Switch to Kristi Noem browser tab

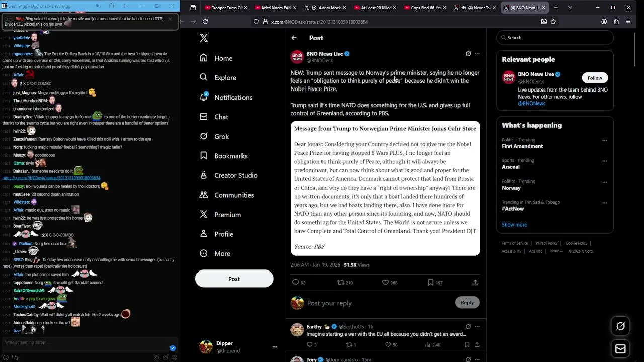tap(275, 8)
